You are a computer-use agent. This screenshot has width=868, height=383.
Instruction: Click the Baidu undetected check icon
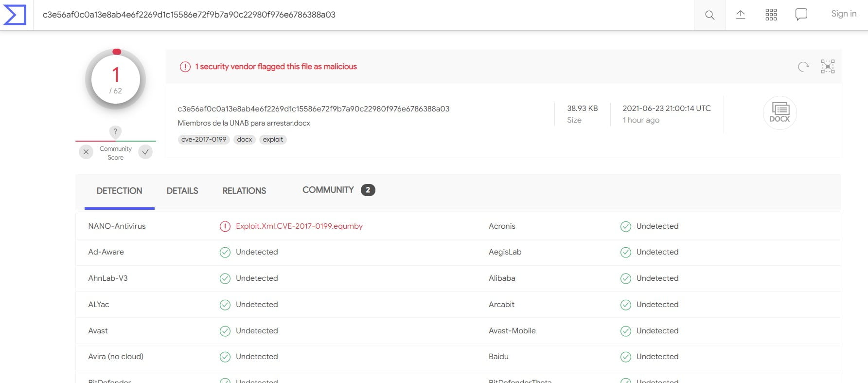point(625,357)
